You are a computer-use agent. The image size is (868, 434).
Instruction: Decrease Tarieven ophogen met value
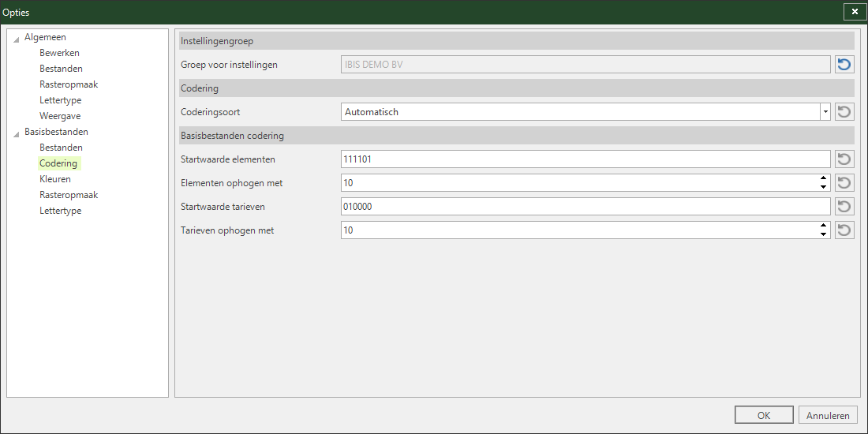coord(824,234)
